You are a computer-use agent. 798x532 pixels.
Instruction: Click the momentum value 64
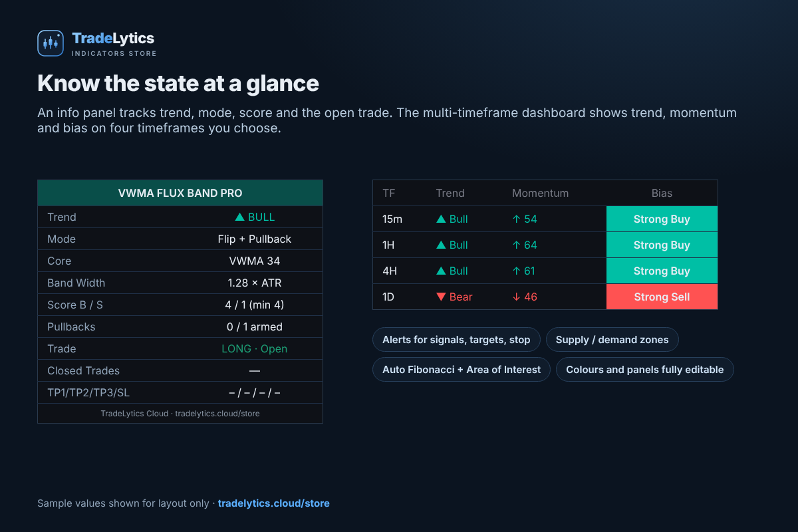coord(525,245)
